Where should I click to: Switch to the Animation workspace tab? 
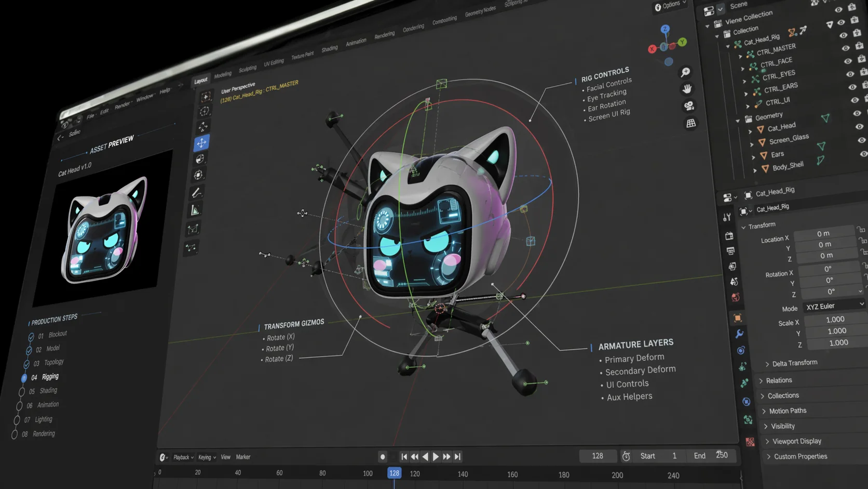click(x=356, y=42)
